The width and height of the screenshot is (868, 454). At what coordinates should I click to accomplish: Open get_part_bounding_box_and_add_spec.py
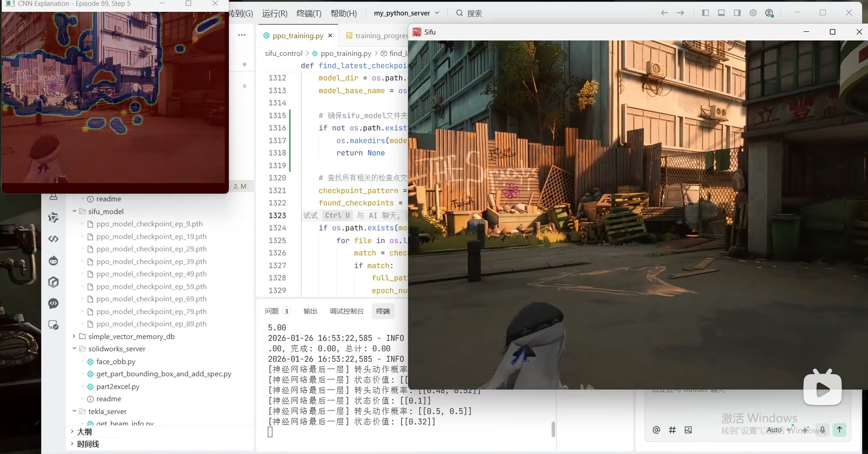pos(163,374)
